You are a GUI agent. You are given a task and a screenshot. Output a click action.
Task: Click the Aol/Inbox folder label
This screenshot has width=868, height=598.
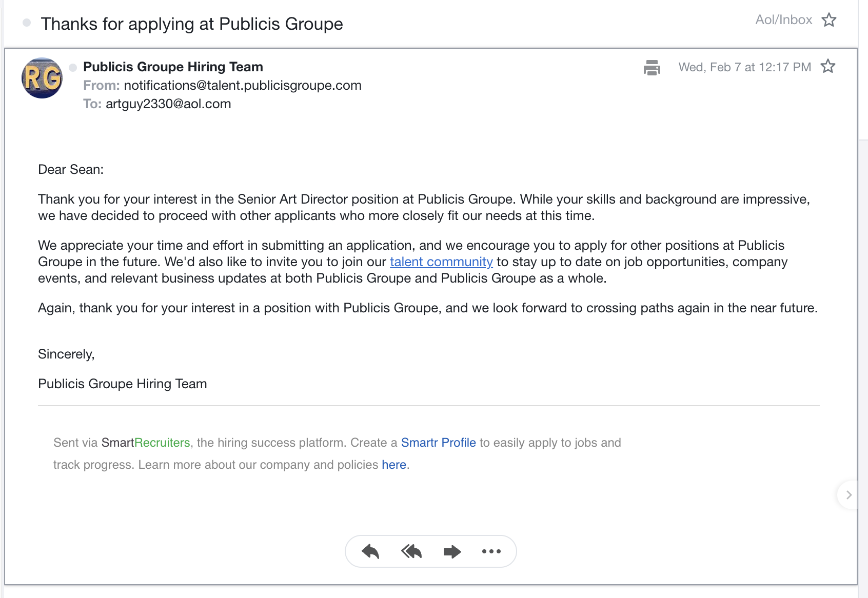click(784, 19)
